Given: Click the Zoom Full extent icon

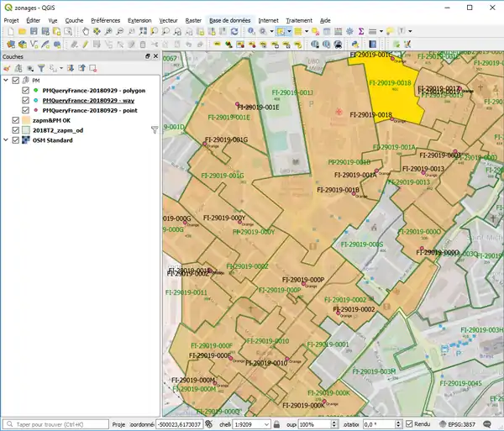Looking at the screenshot, I should coord(145,31).
